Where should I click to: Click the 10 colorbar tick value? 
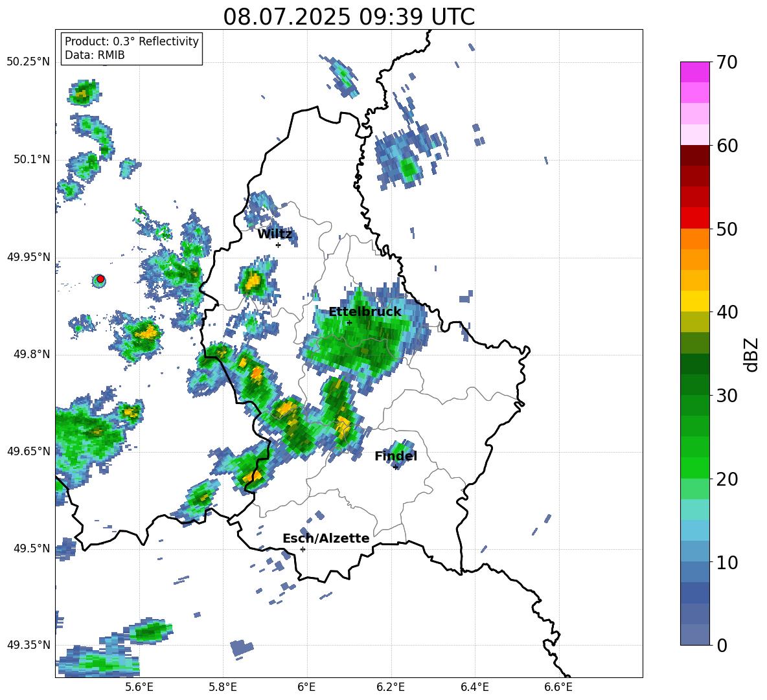[727, 562]
